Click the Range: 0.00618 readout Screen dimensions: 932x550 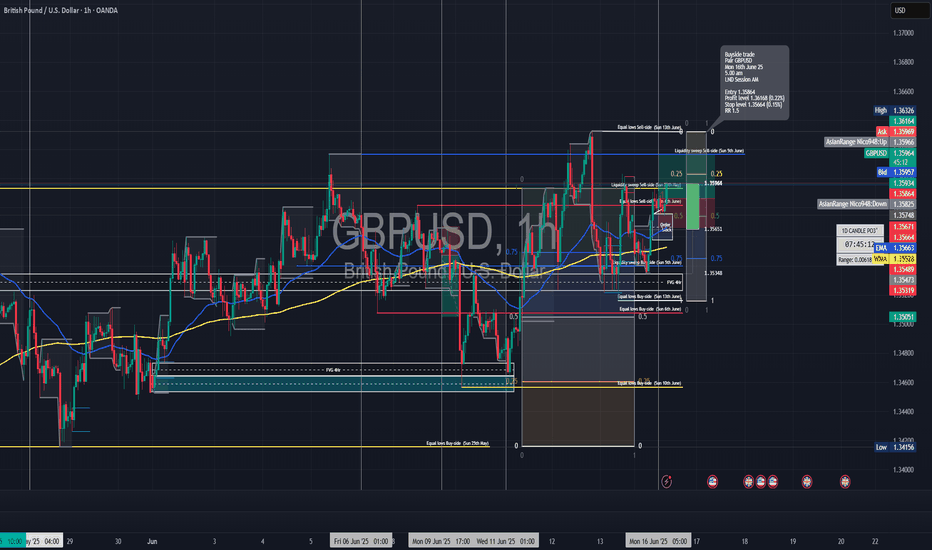tap(855, 260)
